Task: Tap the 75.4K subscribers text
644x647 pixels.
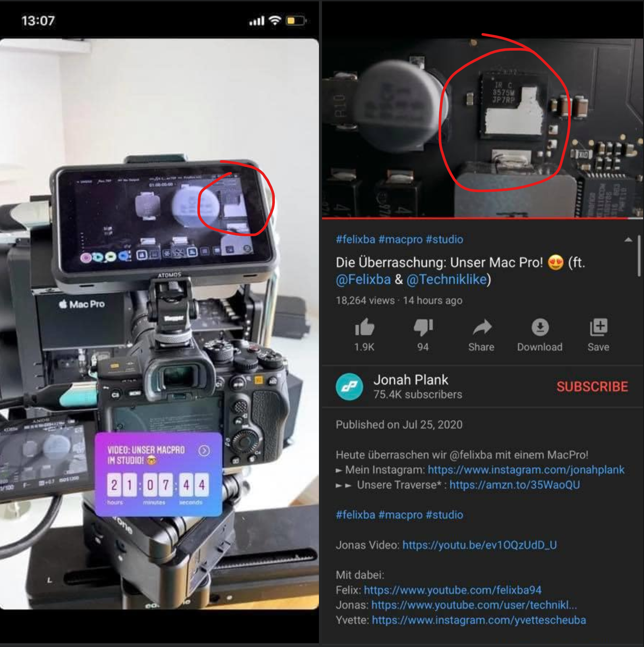Action: [418, 395]
